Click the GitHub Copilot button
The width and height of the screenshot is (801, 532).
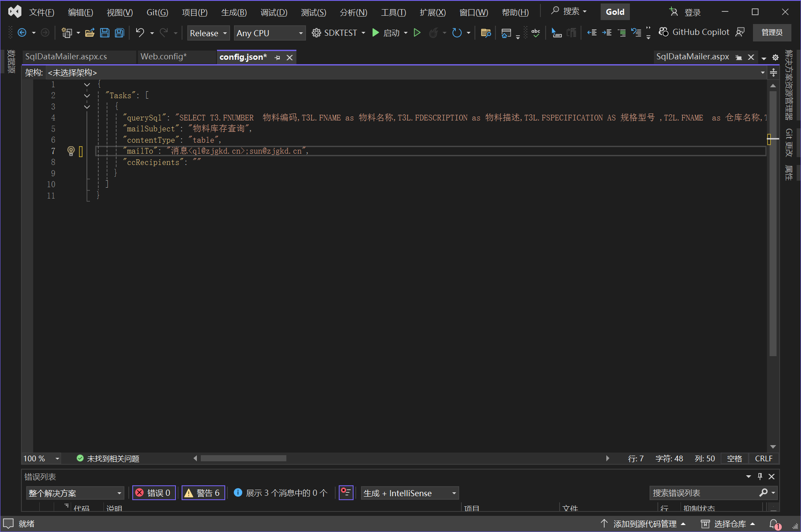tap(694, 32)
